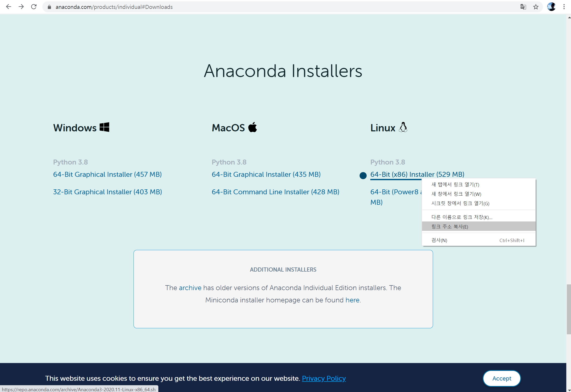Select 'Copy link address' (링크 주소 복사) menu entry

click(449, 226)
